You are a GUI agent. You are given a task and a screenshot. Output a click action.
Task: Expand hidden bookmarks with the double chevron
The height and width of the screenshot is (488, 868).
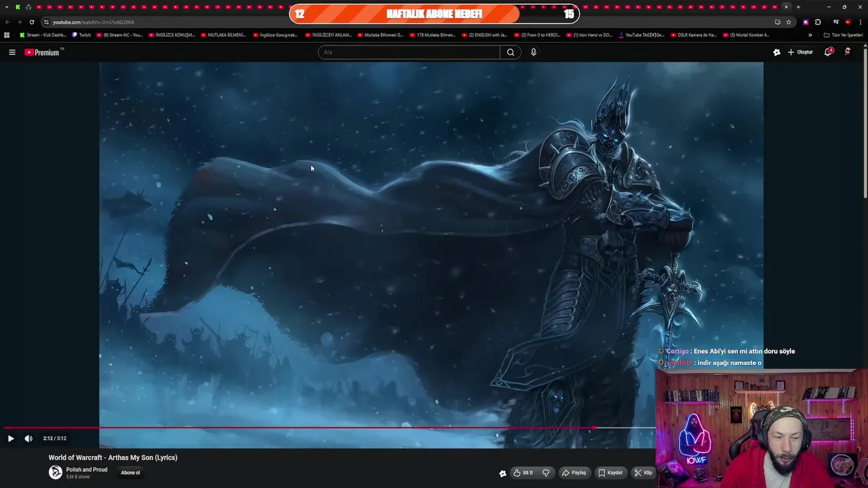click(x=810, y=35)
